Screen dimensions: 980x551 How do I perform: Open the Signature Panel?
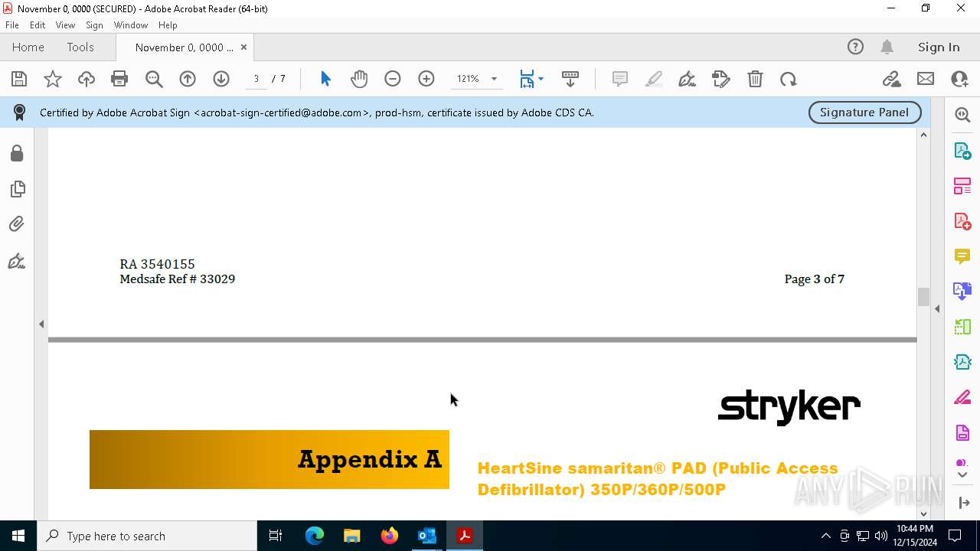(x=864, y=112)
